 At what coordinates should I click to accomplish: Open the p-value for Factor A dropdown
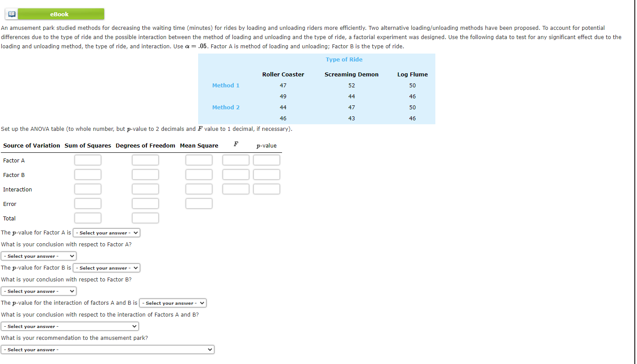tap(106, 233)
